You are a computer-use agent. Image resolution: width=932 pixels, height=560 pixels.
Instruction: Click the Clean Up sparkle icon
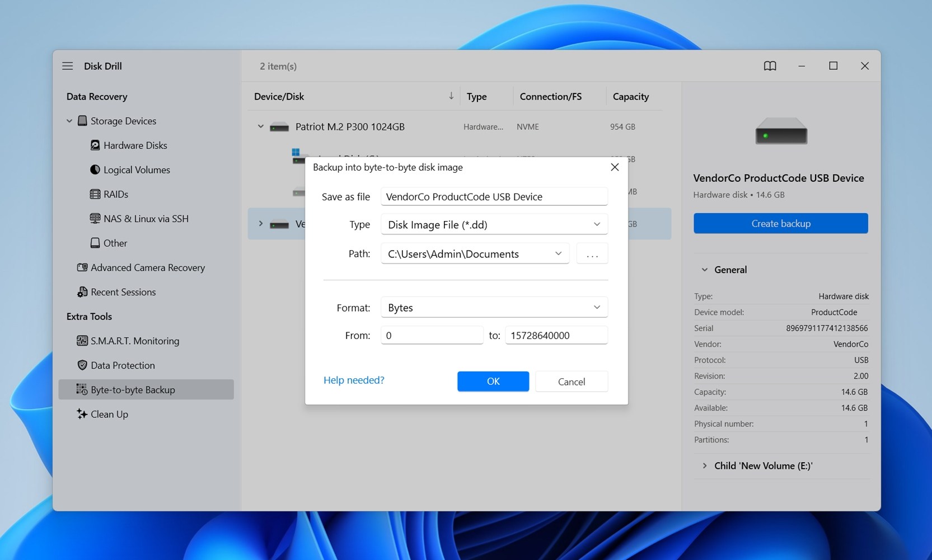click(82, 414)
